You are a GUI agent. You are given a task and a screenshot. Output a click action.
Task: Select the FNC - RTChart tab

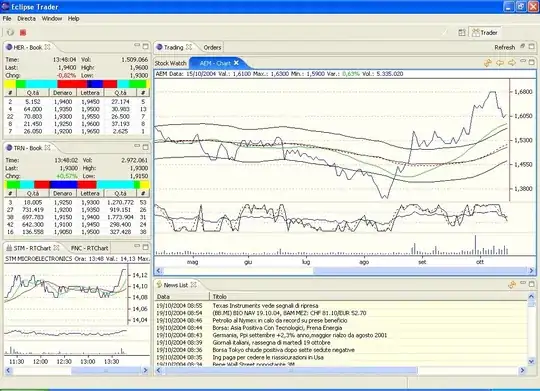click(90, 248)
